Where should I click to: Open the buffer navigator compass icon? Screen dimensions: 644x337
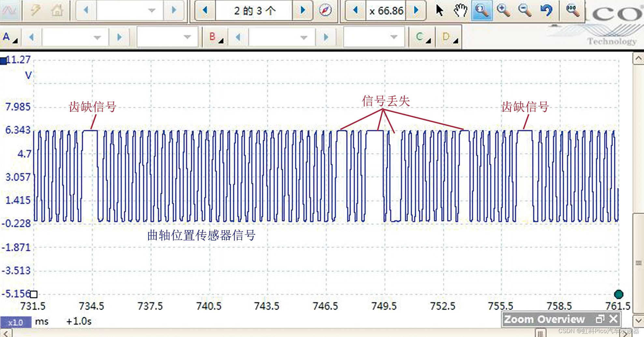325,10
